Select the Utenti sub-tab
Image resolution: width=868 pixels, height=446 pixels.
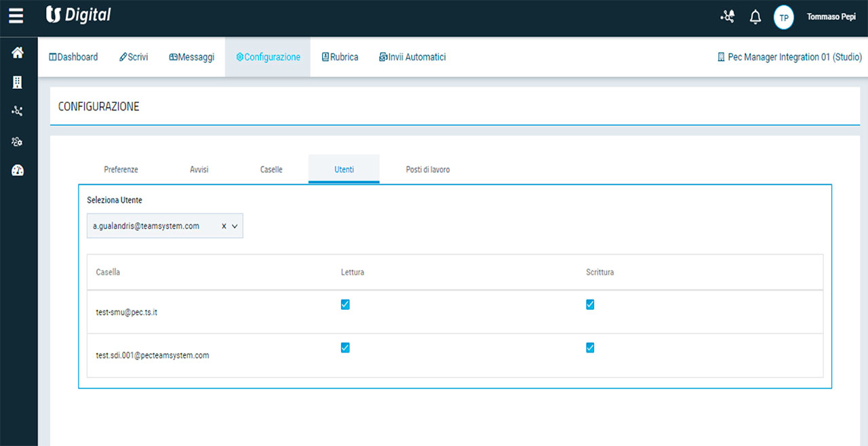coord(344,169)
